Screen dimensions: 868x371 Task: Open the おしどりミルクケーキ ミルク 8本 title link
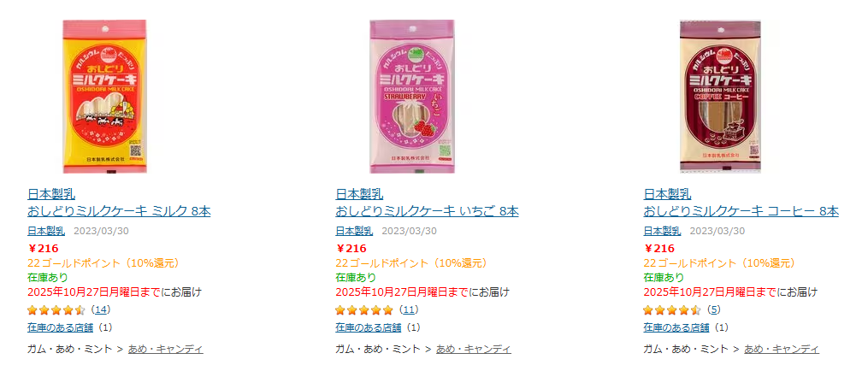pos(119,211)
